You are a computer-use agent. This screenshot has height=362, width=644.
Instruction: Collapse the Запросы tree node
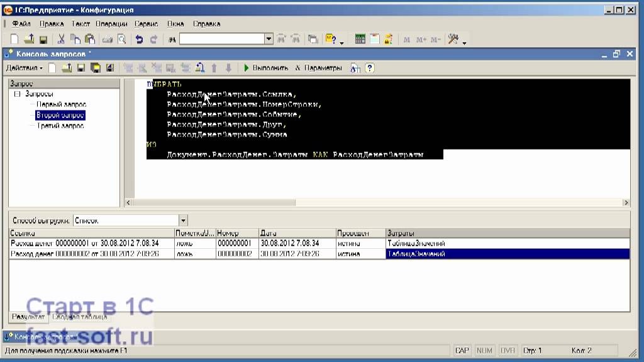tap(17, 94)
